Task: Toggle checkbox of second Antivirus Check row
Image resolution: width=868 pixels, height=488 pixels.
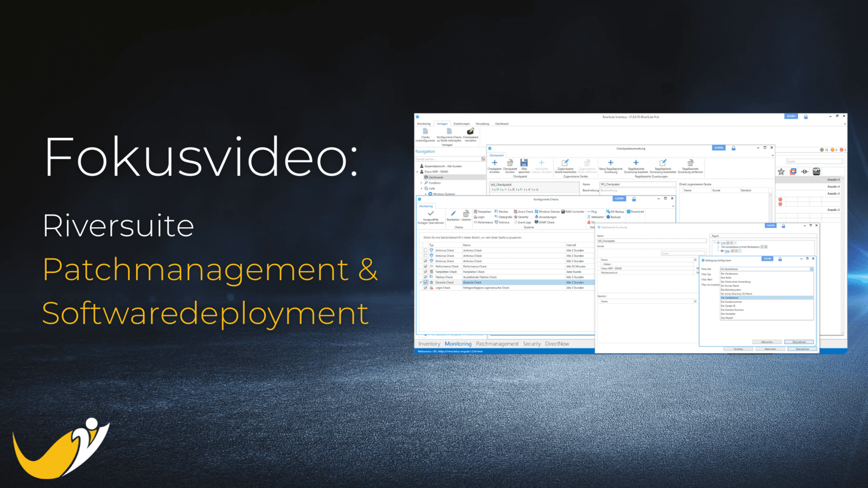Action: pos(425,256)
